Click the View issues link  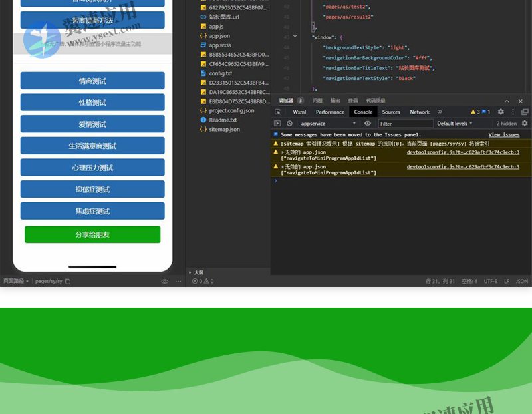pos(503,134)
